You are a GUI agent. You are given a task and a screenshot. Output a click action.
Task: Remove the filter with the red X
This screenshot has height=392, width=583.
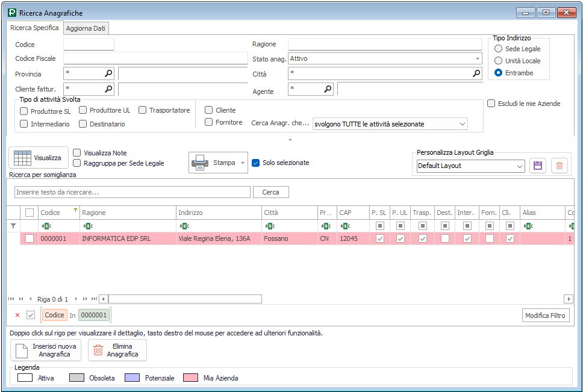pyautogui.click(x=17, y=315)
